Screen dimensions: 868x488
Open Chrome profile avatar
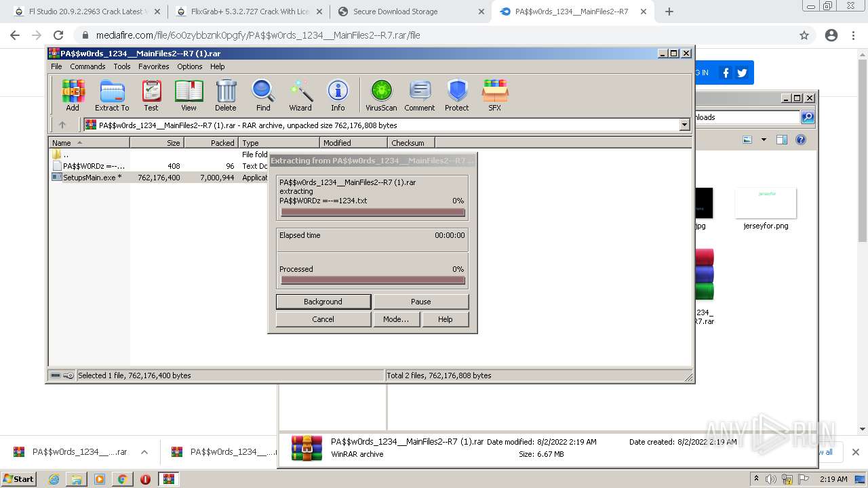[x=831, y=35]
